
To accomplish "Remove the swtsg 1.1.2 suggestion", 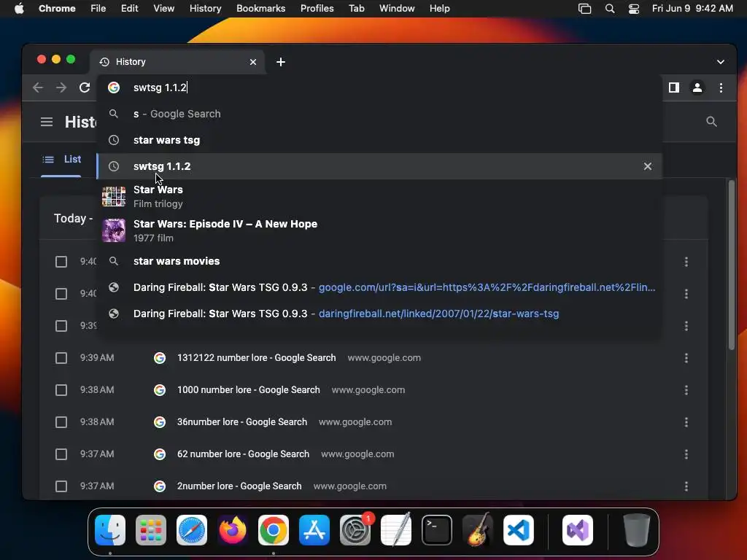I will 648,166.
